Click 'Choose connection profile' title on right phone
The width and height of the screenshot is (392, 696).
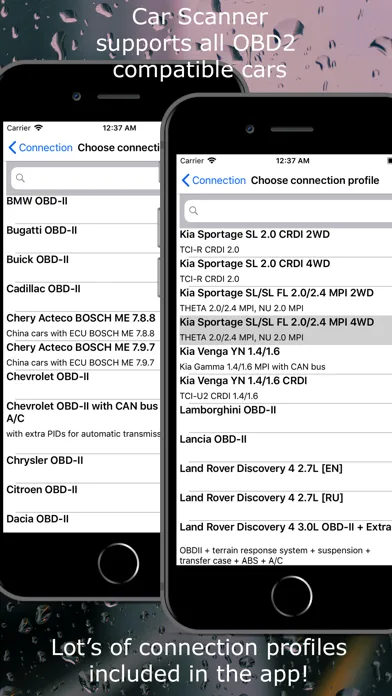(x=315, y=180)
